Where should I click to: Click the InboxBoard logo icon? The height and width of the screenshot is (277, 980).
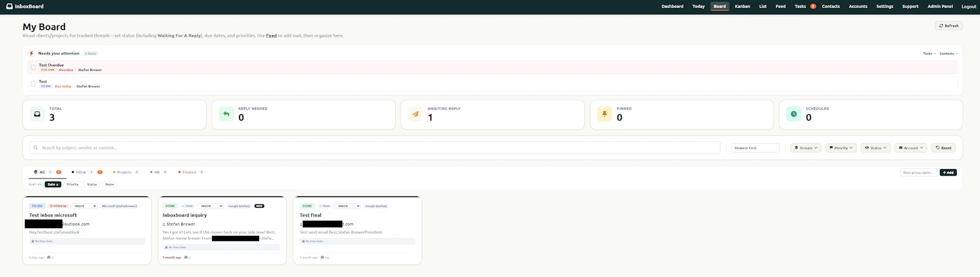[x=9, y=6]
